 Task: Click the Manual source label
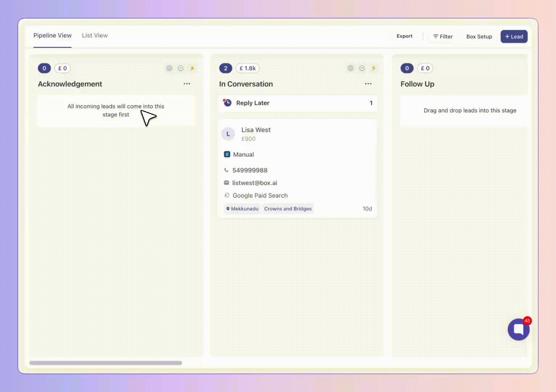[x=244, y=155]
